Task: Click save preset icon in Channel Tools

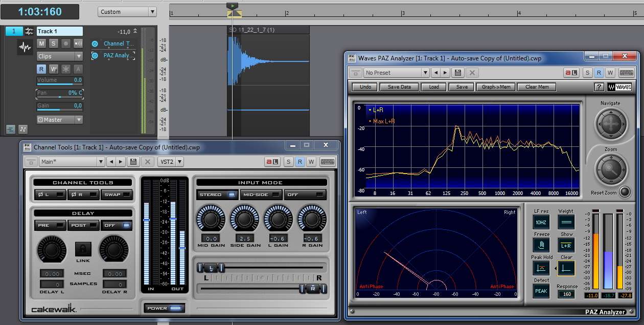Action: pyautogui.click(x=133, y=162)
